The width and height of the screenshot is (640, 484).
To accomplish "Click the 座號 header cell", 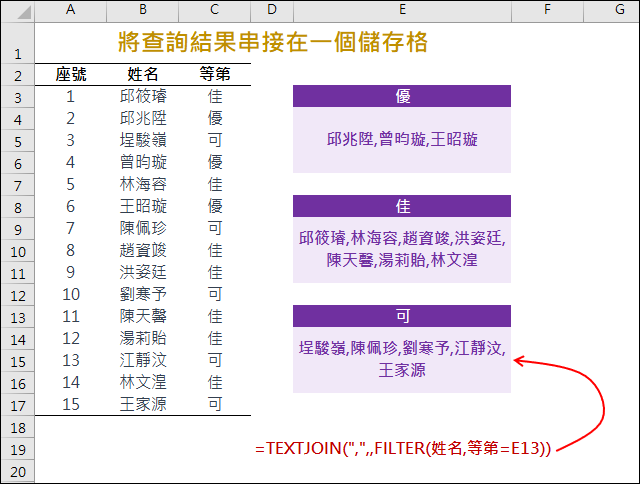I will [x=71, y=74].
